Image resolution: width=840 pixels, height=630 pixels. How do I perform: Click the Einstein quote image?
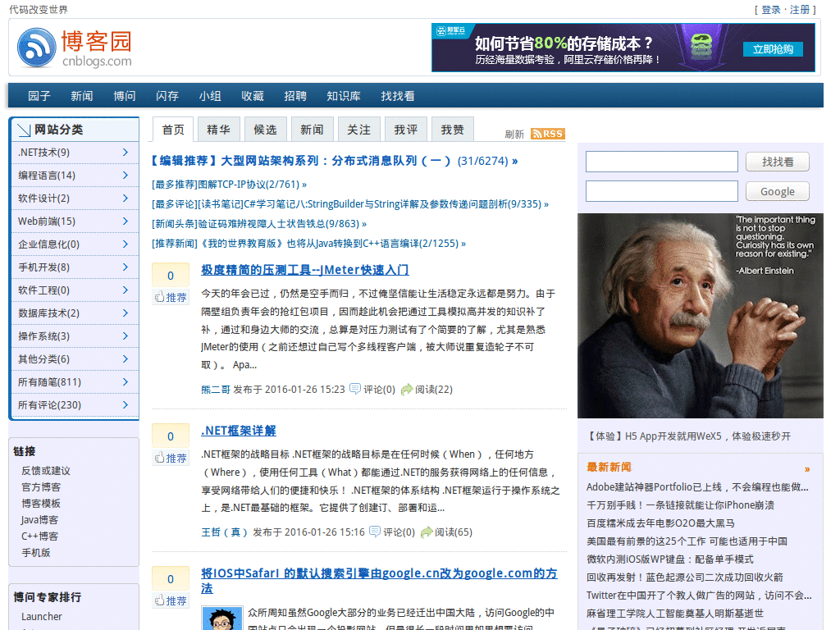pyautogui.click(x=700, y=316)
